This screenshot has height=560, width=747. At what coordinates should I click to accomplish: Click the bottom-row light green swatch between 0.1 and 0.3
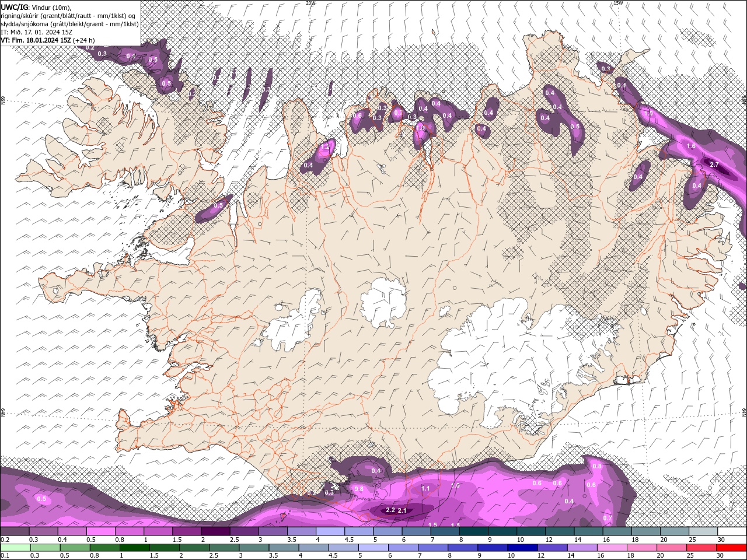(16, 547)
